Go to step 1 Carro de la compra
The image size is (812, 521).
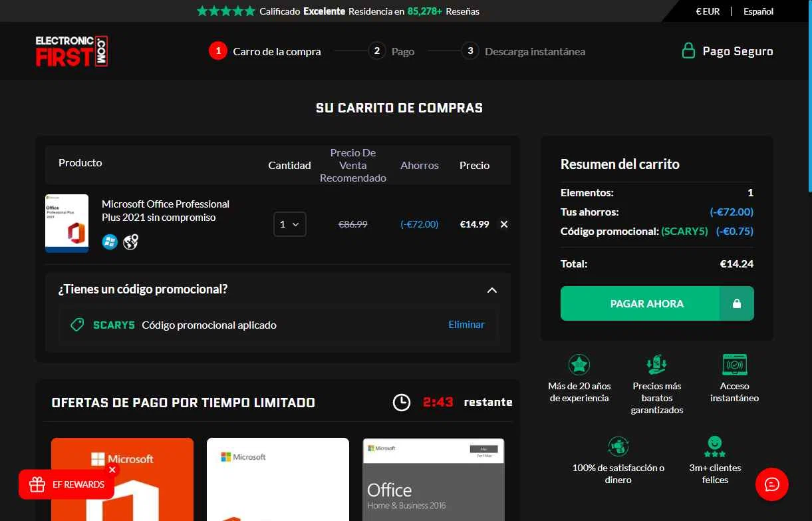coord(265,51)
